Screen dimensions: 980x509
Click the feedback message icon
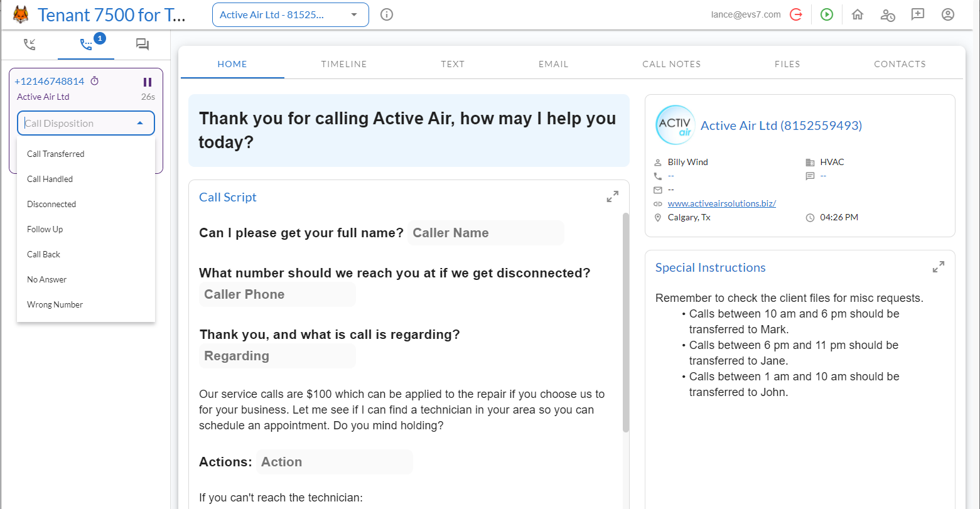(x=917, y=14)
